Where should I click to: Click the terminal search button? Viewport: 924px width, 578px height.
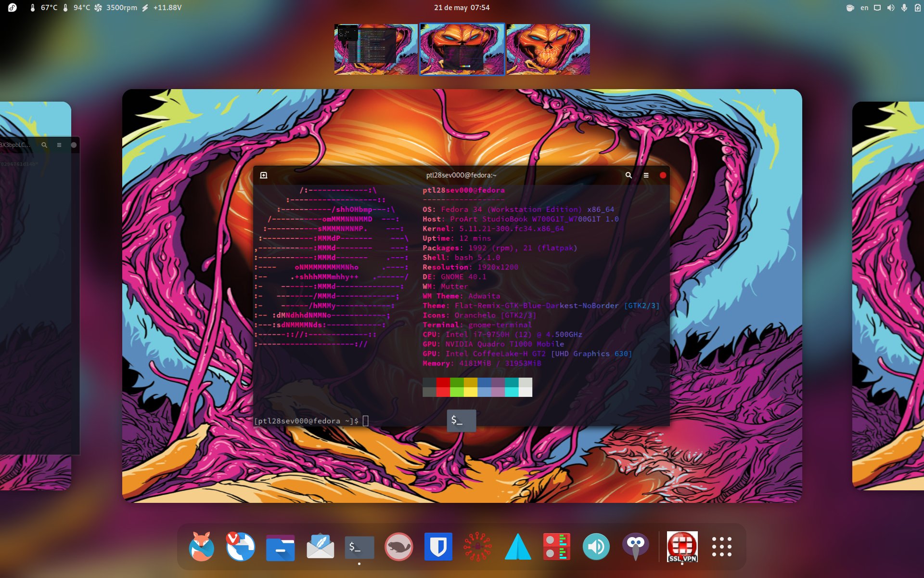pos(629,175)
